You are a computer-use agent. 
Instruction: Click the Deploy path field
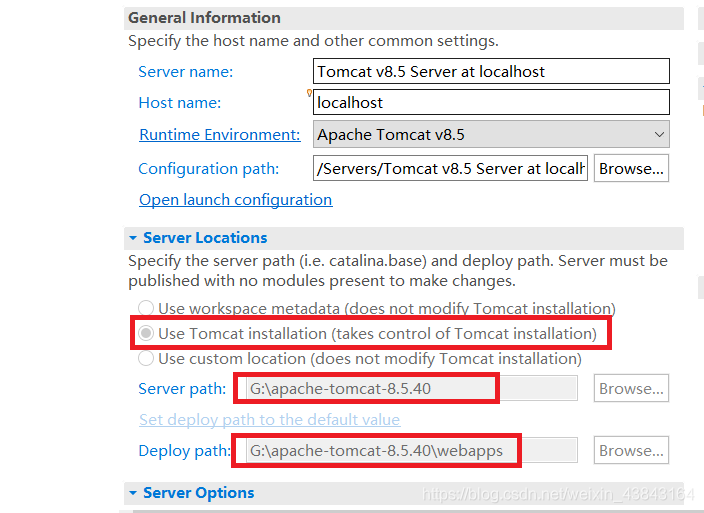(x=412, y=450)
